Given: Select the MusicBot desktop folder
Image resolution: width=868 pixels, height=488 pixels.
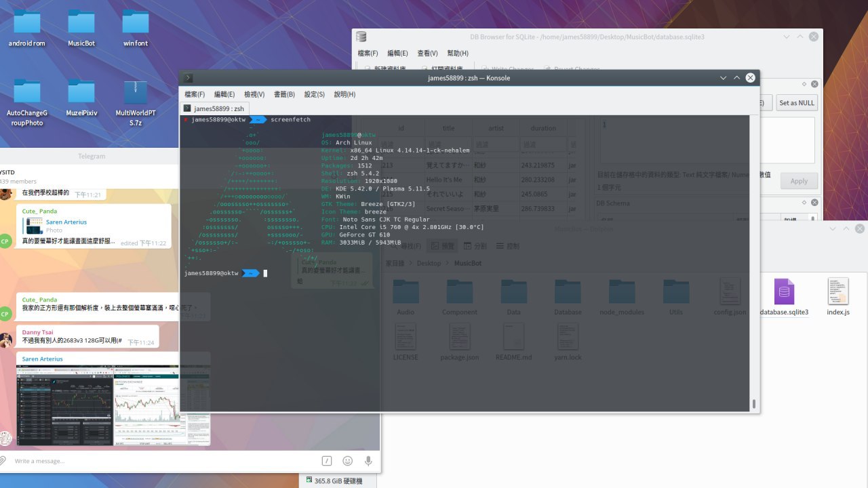Looking at the screenshot, I should (81, 28).
